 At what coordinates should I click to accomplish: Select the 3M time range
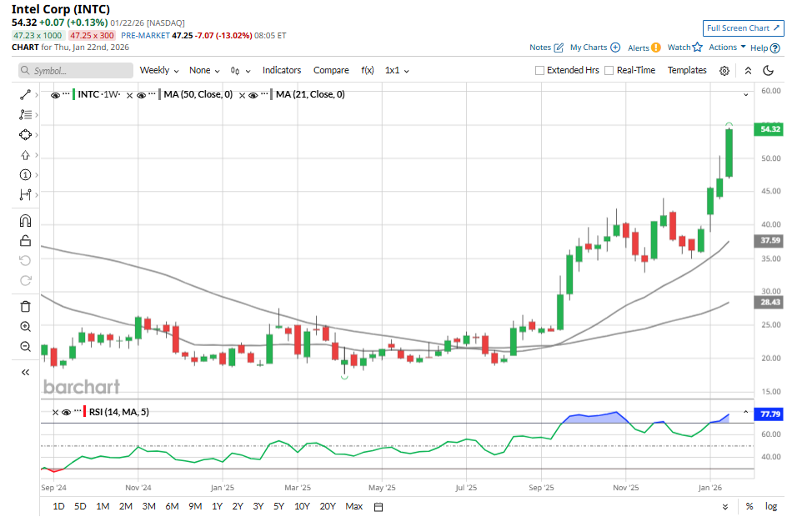tap(148, 506)
